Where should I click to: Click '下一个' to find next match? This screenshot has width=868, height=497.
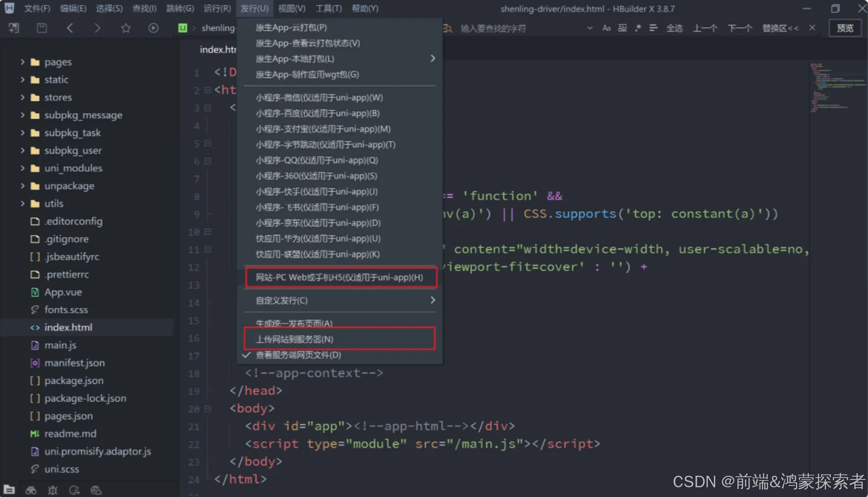coord(740,28)
